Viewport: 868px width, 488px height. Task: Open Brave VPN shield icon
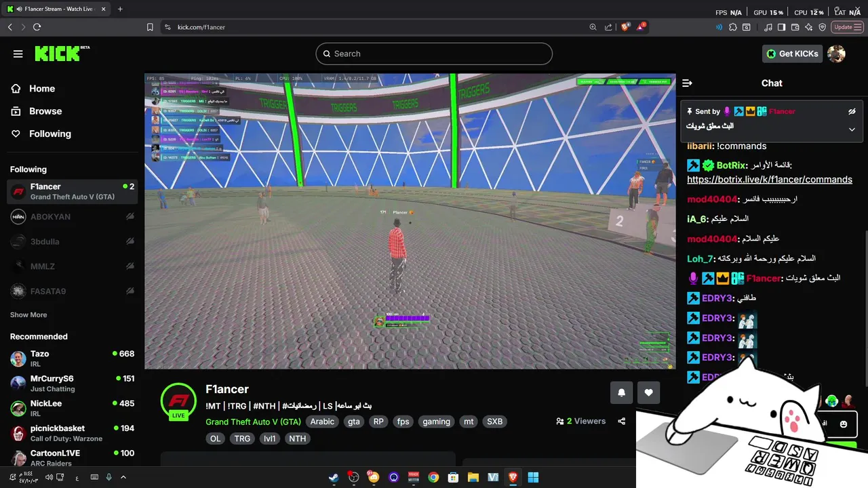click(x=823, y=27)
